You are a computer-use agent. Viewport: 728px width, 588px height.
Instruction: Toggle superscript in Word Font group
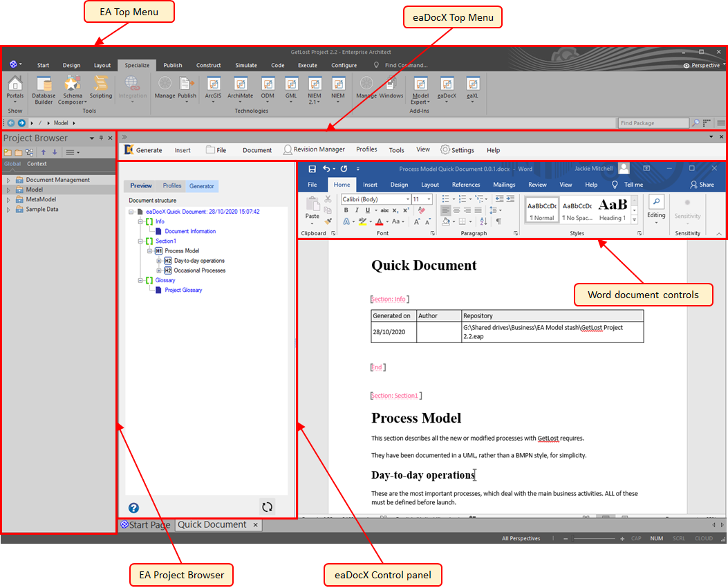coord(406,210)
